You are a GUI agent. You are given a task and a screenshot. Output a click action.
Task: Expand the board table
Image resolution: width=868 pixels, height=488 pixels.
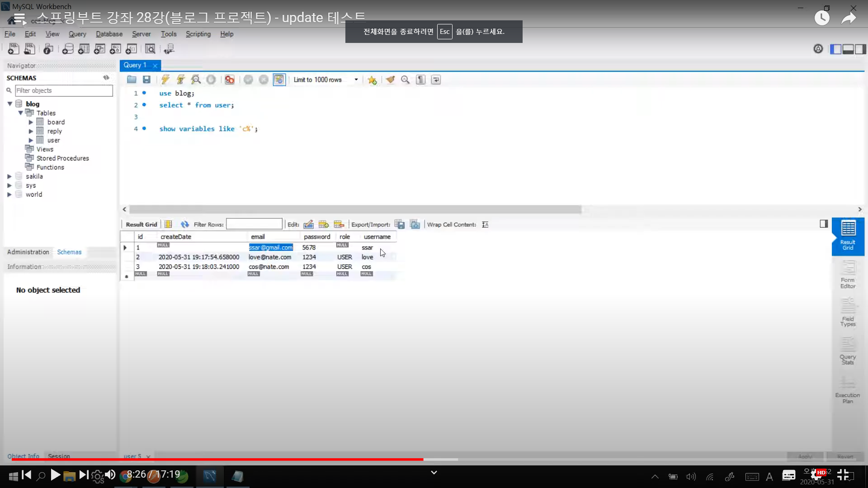coord(31,122)
